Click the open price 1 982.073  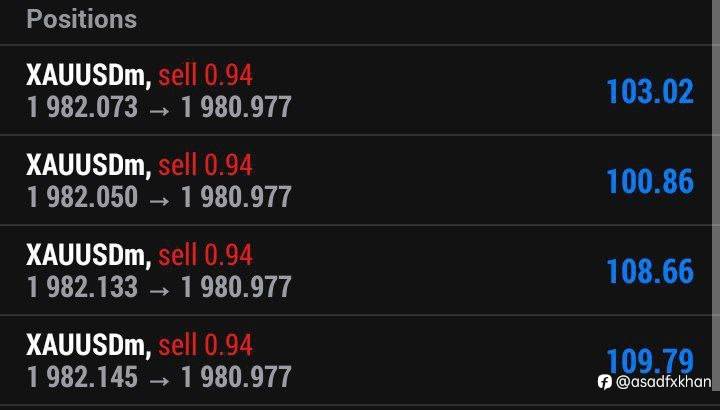tap(82, 107)
